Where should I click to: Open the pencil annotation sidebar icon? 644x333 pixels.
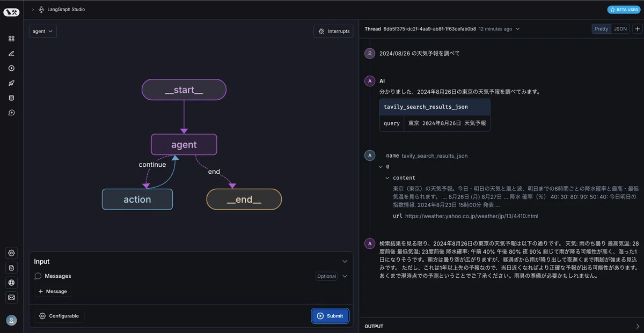click(11, 54)
